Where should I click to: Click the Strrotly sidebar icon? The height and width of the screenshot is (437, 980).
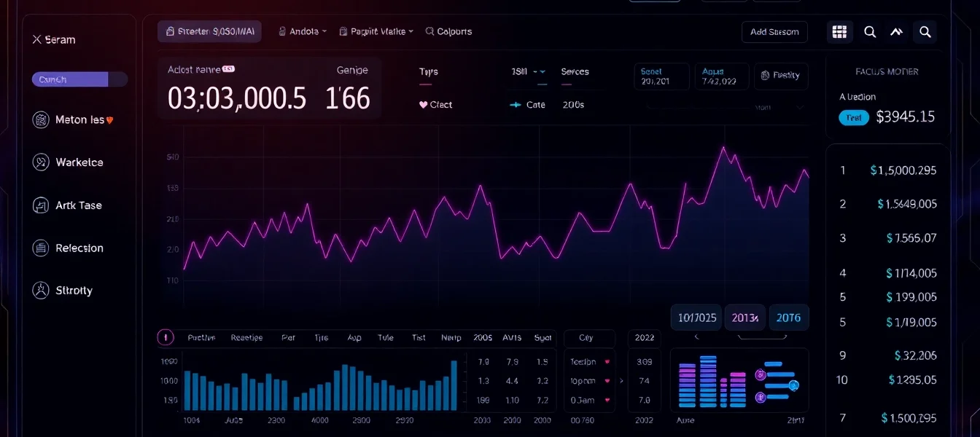(x=41, y=291)
